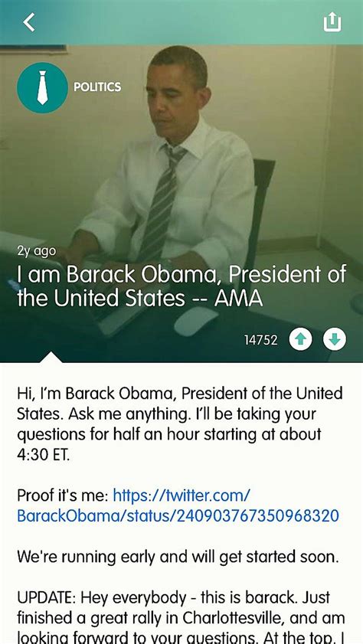This screenshot has height=644, width=363.
Task: Select the 'Proof it's me:' text
Action: [x=63, y=495]
